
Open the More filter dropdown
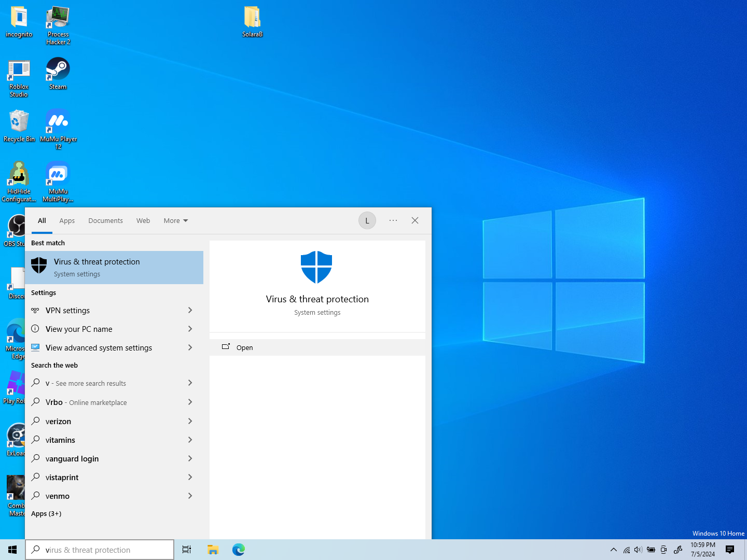click(x=176, y=220)
